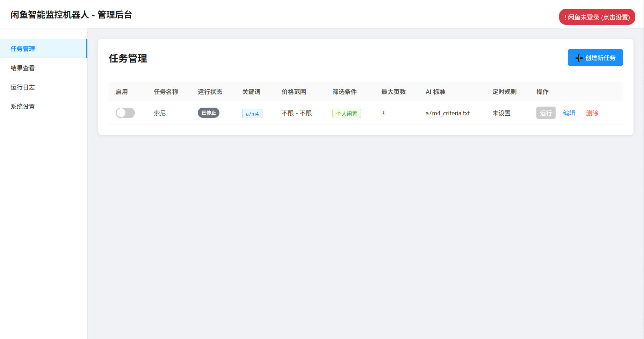The height and width of the screenshot is (339, 644).
Task: Click the 运行 button for 索尼 task
Action: pos(546,113)
